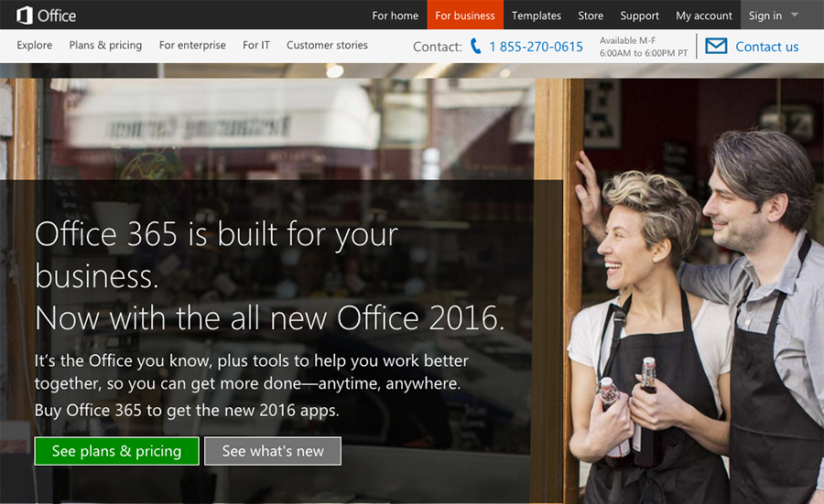Go to Plans & pricing in subnav

click(x=105, y=45)
